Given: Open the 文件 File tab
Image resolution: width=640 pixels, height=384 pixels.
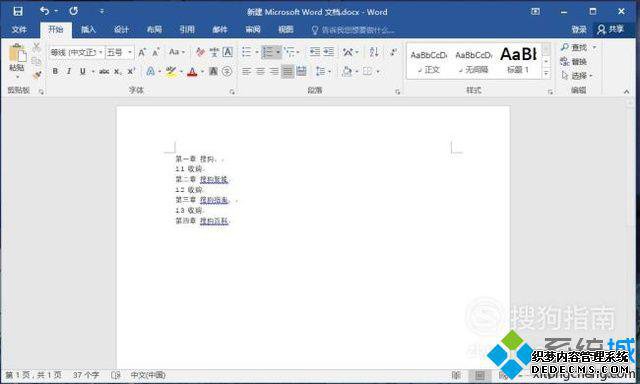Looking at the screenshot, I should 19,29.
